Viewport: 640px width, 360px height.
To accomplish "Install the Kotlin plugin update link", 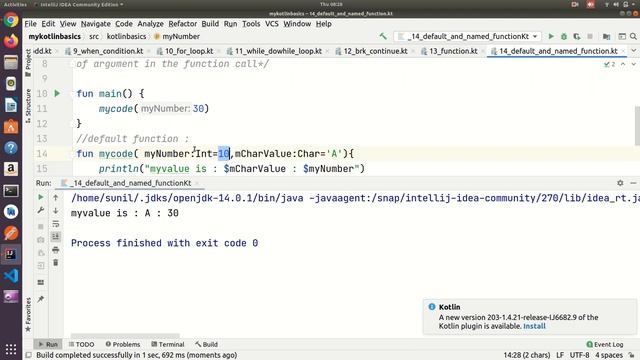I will pos(534,326).
